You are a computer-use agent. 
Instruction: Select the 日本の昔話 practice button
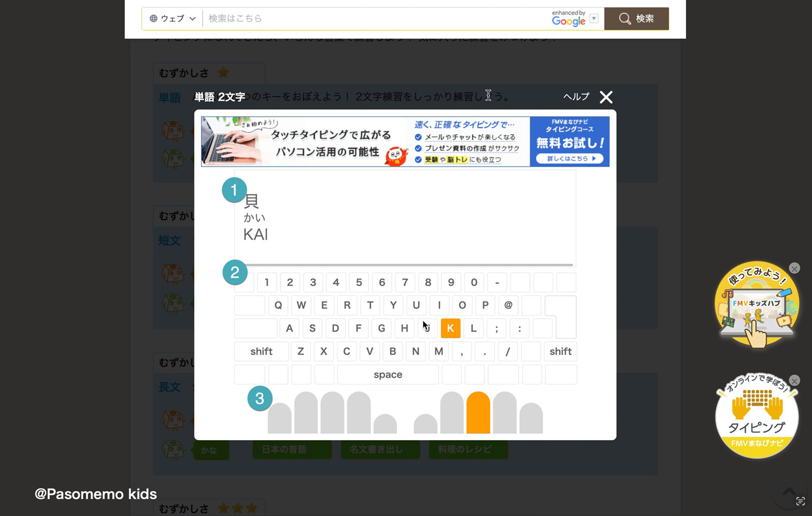(292, 449)
